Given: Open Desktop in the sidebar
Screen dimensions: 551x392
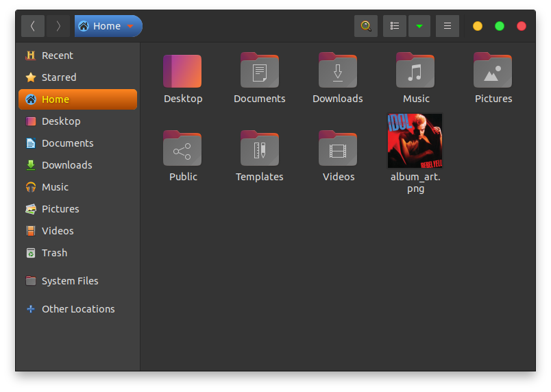Looking at the screenshot, I should pyautogui.click(x=77, y=121).
